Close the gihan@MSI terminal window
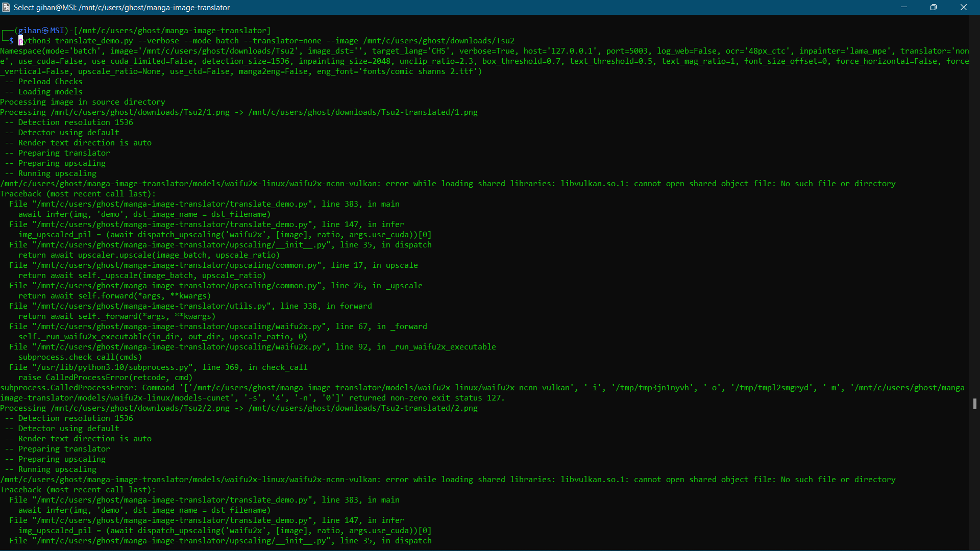 (964, 7)
